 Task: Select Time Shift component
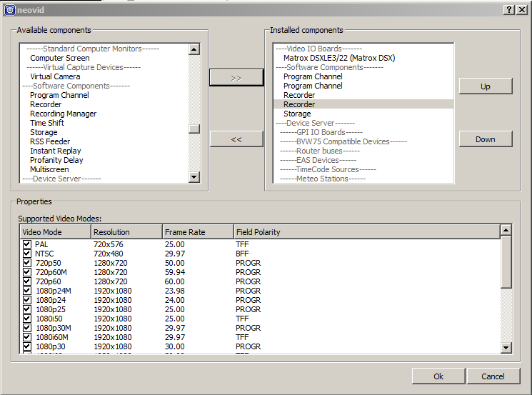47,123
